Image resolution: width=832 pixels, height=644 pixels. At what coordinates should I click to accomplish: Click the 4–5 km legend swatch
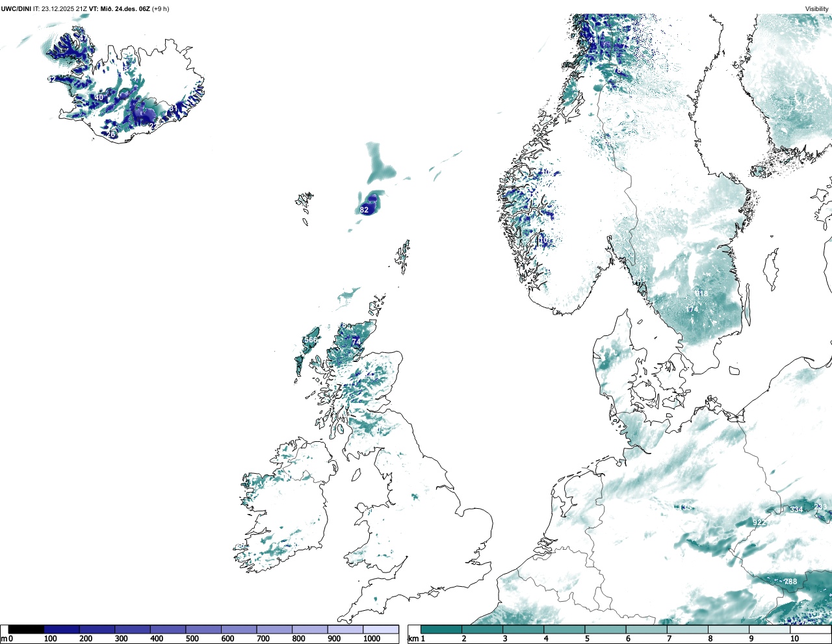tap(564, 629)
